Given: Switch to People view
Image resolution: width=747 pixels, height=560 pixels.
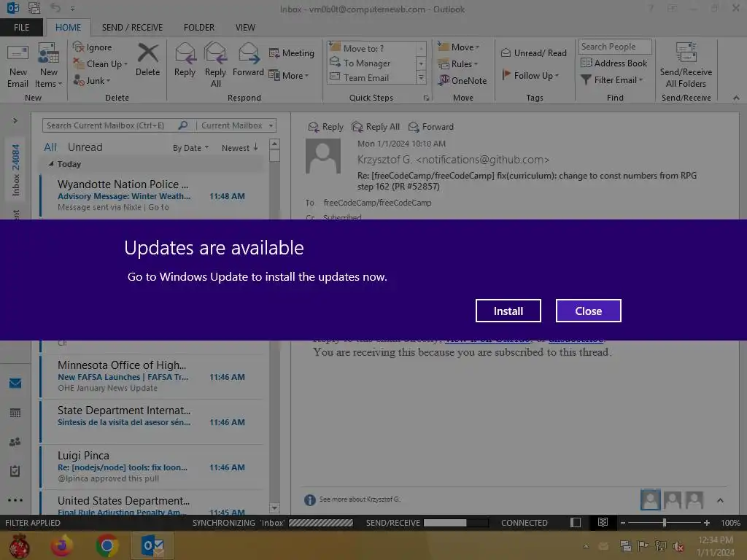Looking at the screenshot, I should click(15, 442).
